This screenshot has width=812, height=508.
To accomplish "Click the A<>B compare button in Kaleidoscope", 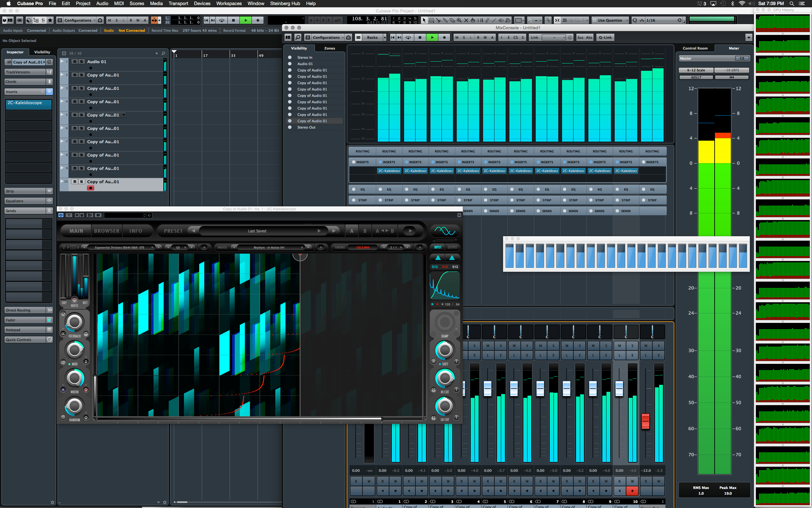I will point(384,231).
